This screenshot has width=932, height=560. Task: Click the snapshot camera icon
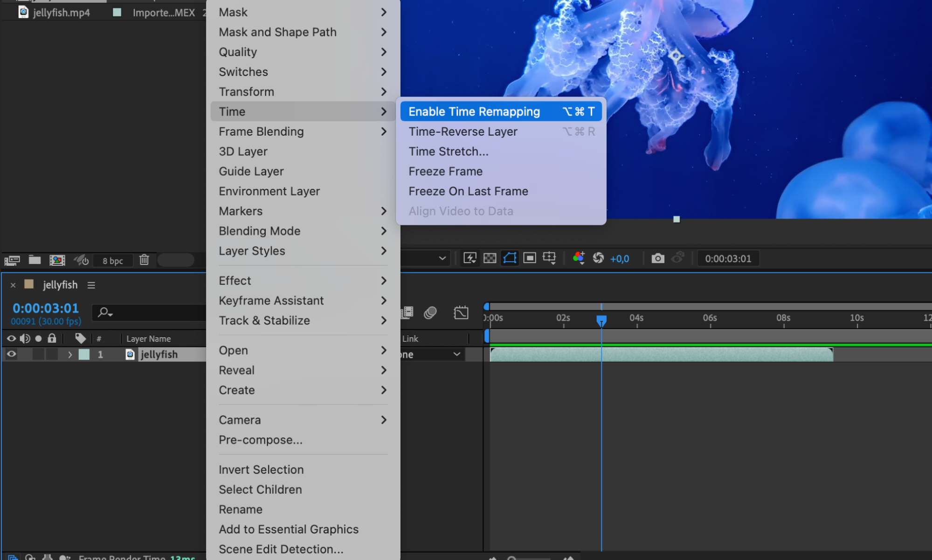657,258
